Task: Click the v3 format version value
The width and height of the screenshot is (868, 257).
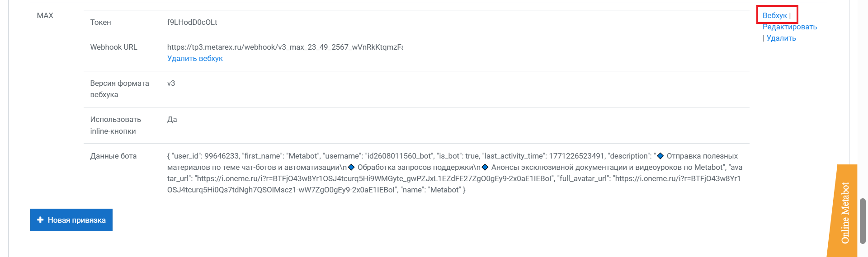Action: coord(171,83)
